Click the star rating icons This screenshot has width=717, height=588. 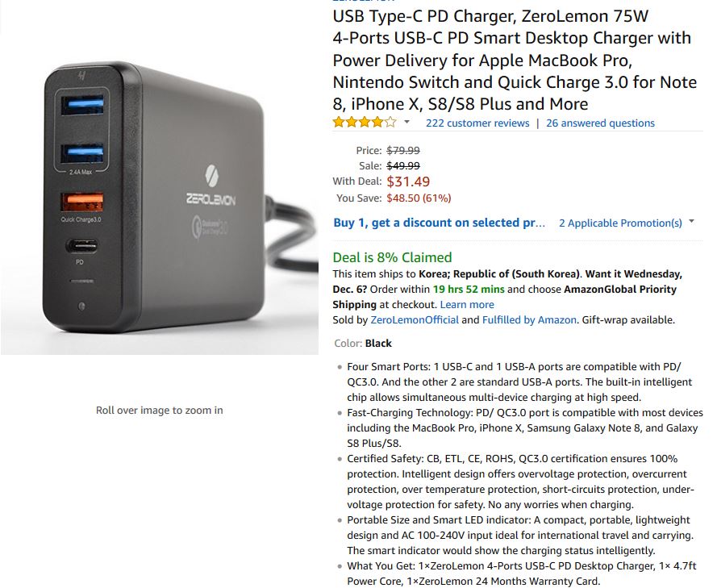point(365,123)
